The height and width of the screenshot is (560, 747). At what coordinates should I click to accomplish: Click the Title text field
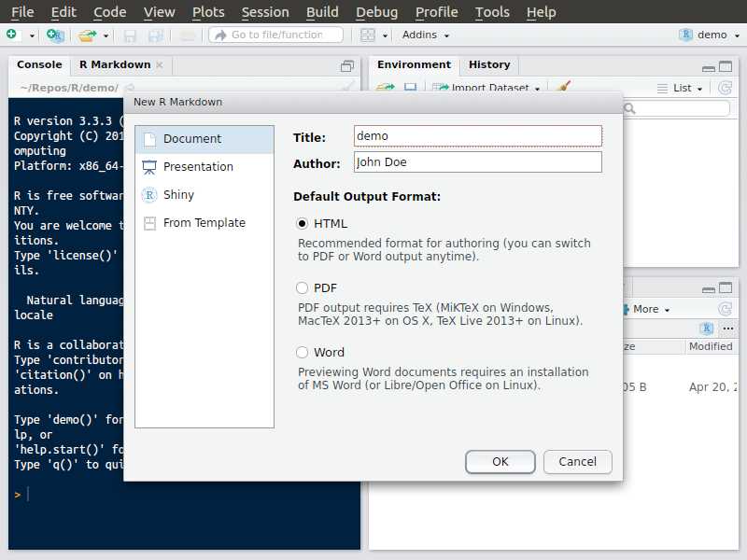click(477, 136)
